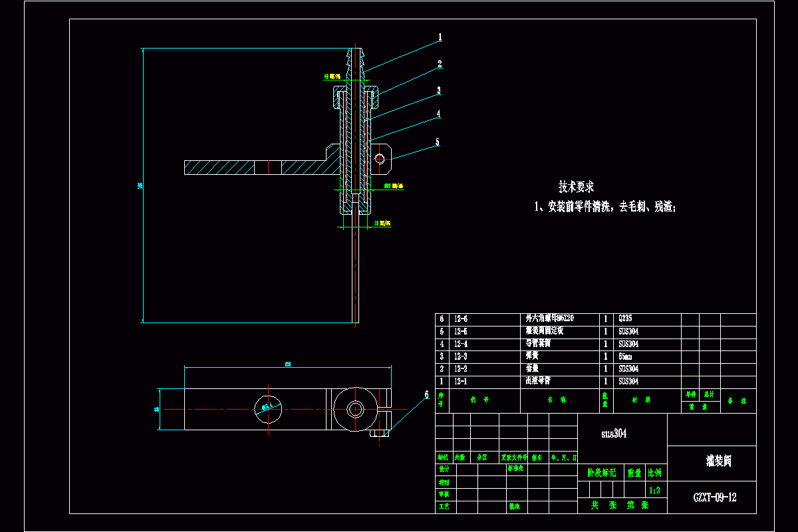The image size is (798, 532).
Task: Click part code 12-2 in parts list
Action: click(x=461, y=368)
